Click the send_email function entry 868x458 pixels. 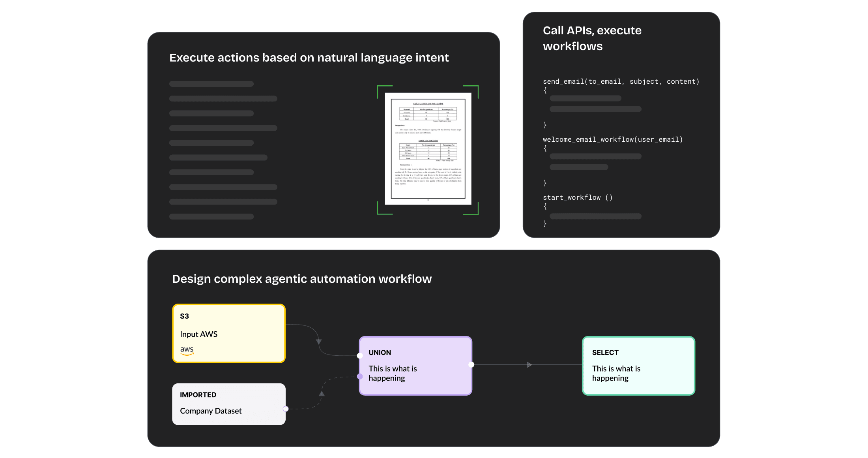coord(621,81)
